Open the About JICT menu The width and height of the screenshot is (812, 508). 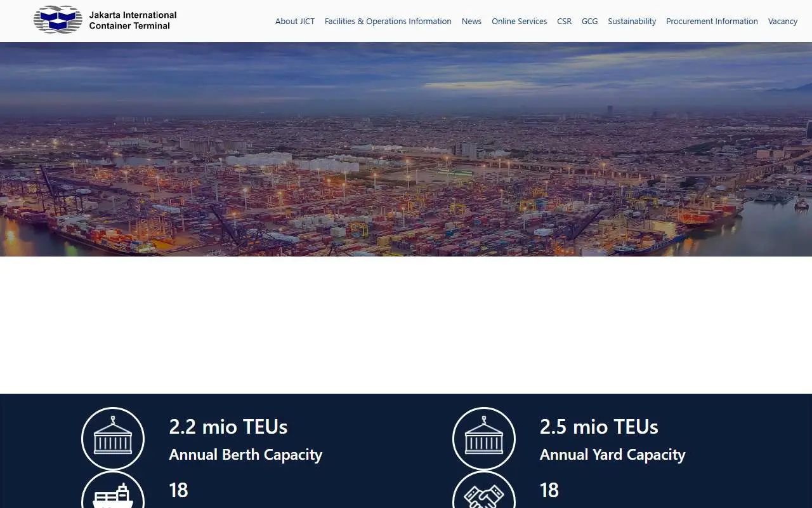point(295,22)
